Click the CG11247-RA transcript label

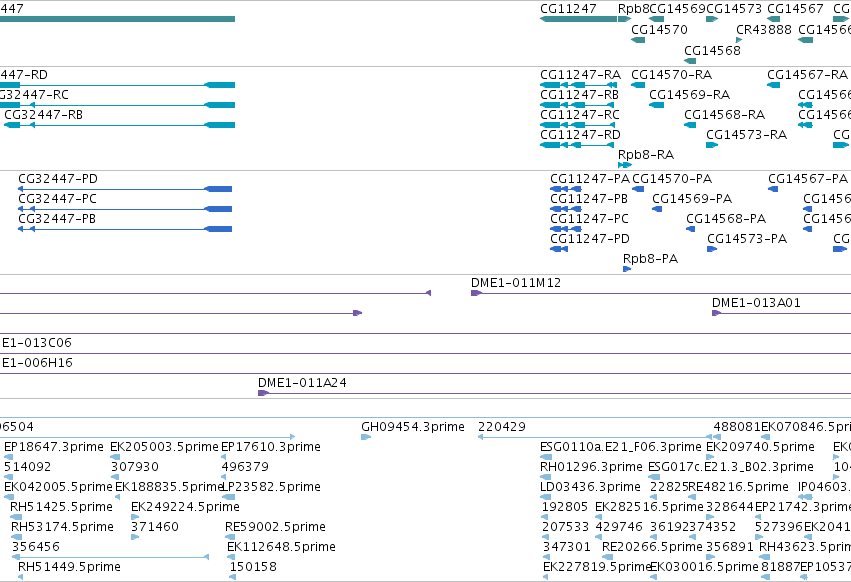coord(580,74)
